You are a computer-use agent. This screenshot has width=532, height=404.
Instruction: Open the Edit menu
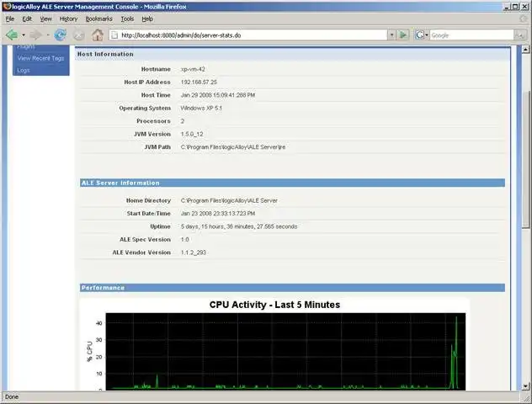(27, 19)
